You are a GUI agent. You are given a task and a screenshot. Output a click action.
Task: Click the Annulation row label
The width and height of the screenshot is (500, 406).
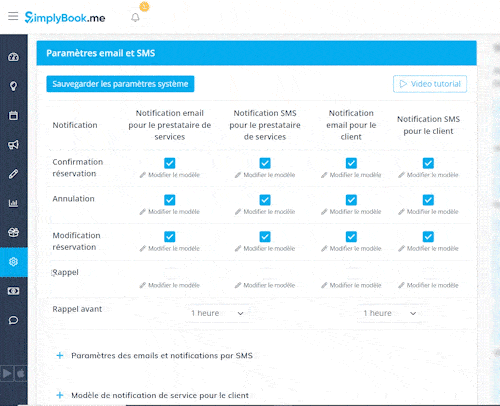[73, 199]
